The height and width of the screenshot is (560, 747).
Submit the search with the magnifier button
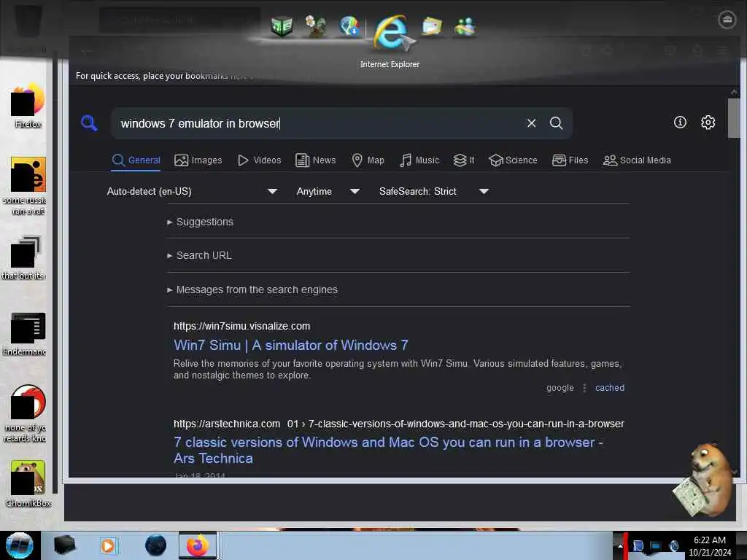pos(556,123)
